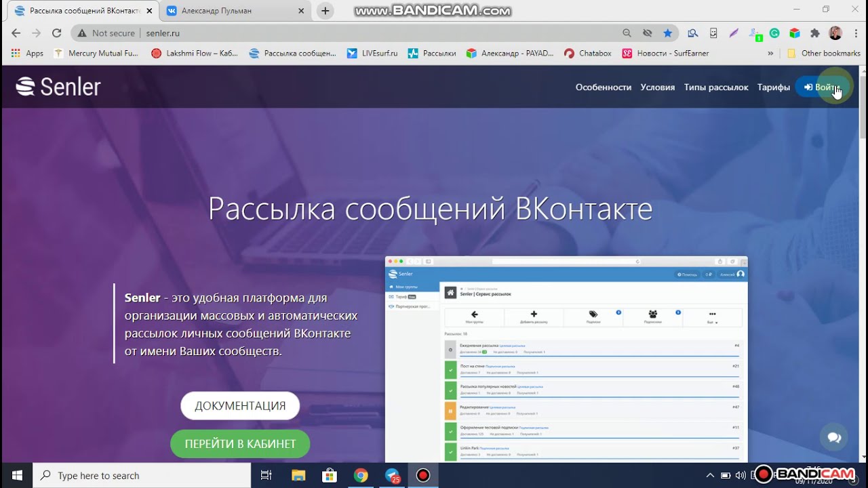
Task: Open the Extensions puzzle menu
Action: 815,33
